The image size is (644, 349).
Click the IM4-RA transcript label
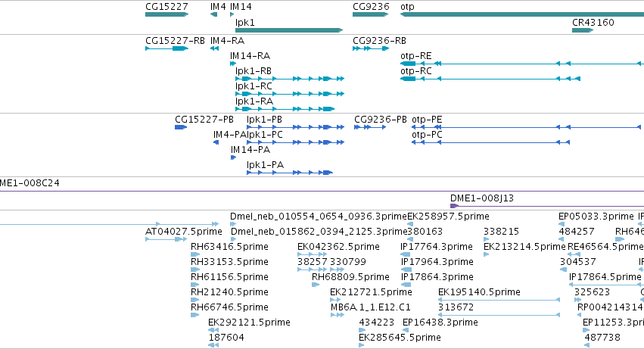click(x=227, y=41)
